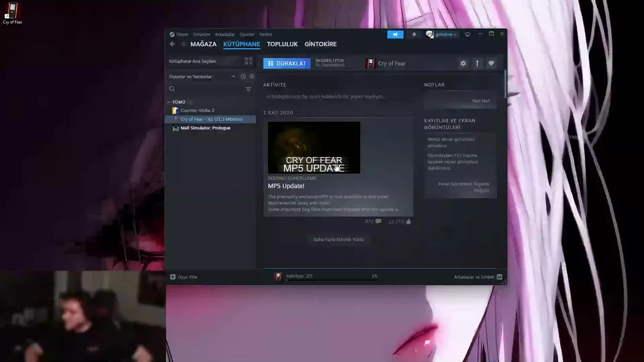The image size is (644, 362).
Task: Go forward with the right arrow
Action: tap(183, 44)
